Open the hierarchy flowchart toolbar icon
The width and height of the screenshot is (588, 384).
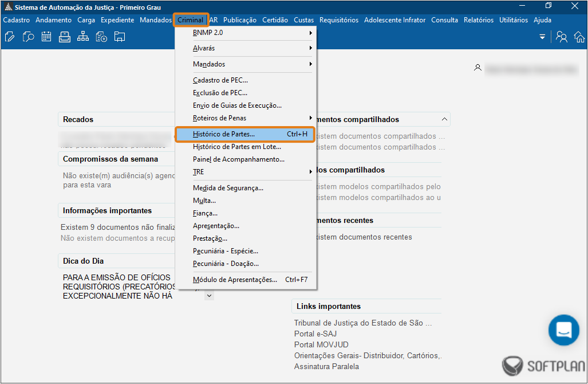coord(83,37)
